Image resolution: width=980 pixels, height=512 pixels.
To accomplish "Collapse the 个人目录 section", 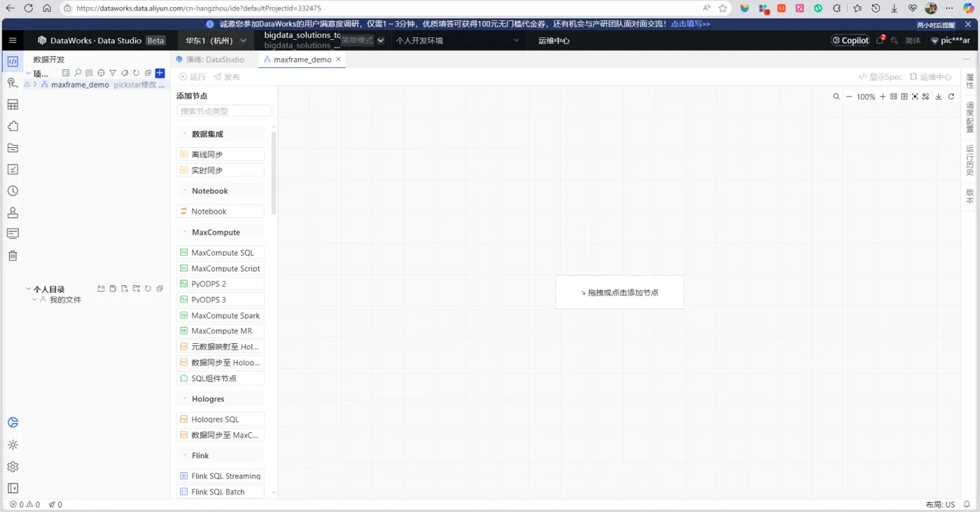I will (x=29, y=289).
